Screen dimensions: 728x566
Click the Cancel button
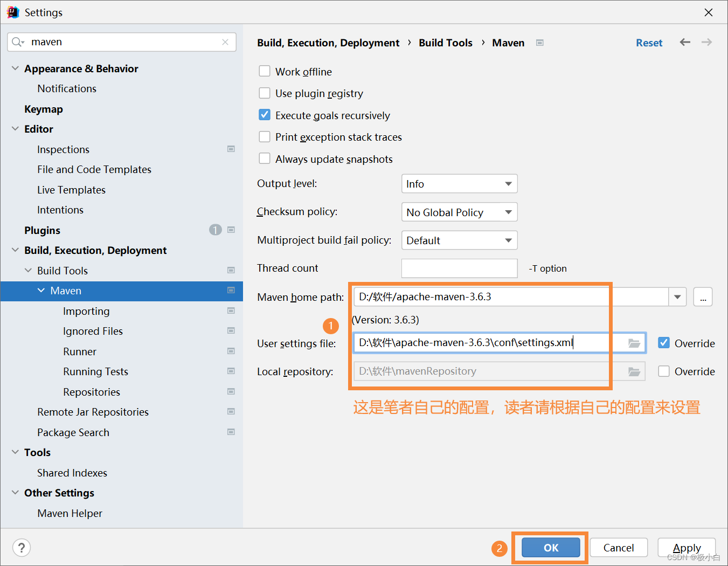619,548
